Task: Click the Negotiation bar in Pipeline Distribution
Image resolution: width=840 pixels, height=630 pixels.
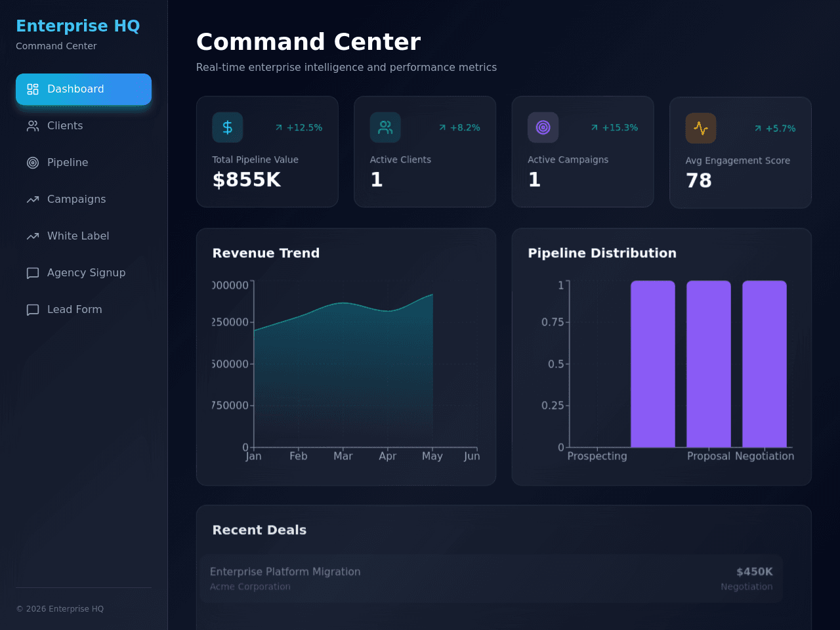Action: 765,364
